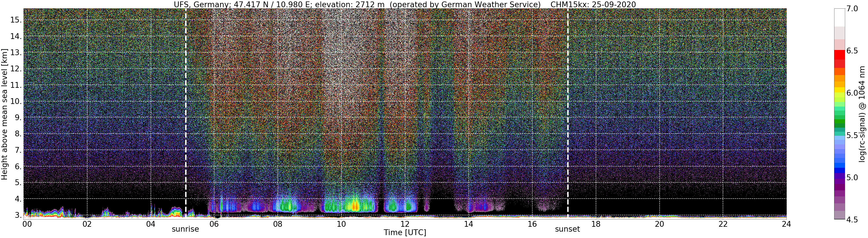This screenshot has width=868, height=238.
Task: Click the x-axis tick label '00'
Action: [27, 224]
